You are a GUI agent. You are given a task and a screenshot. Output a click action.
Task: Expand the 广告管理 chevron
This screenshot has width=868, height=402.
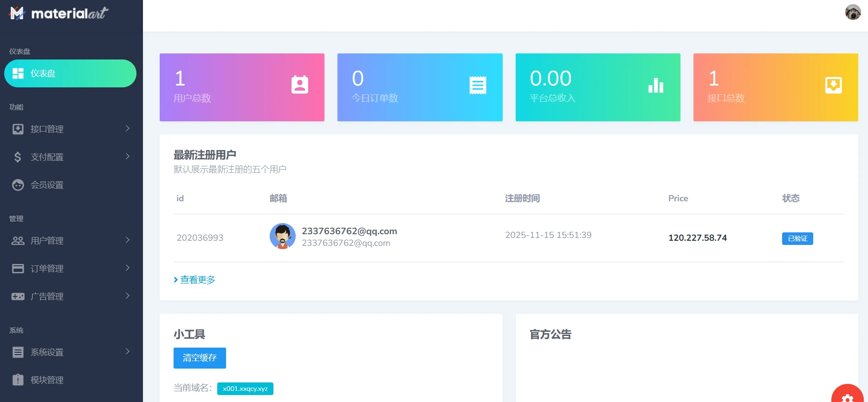[x=128, y=296]
